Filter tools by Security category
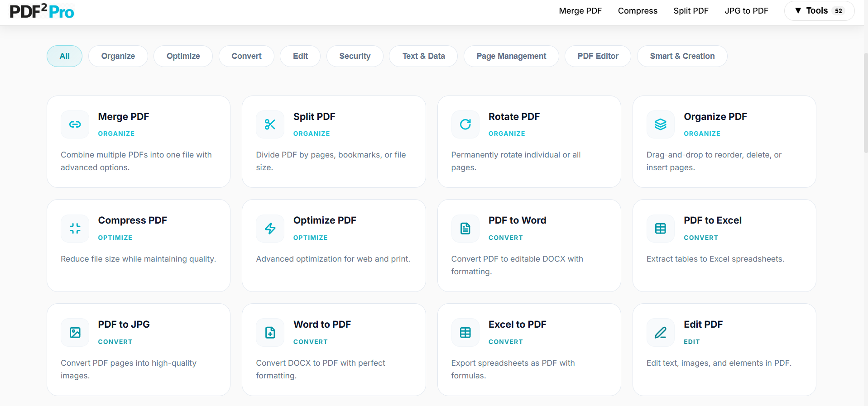Viewport: 868px width, 406px height. click(355, 56)
